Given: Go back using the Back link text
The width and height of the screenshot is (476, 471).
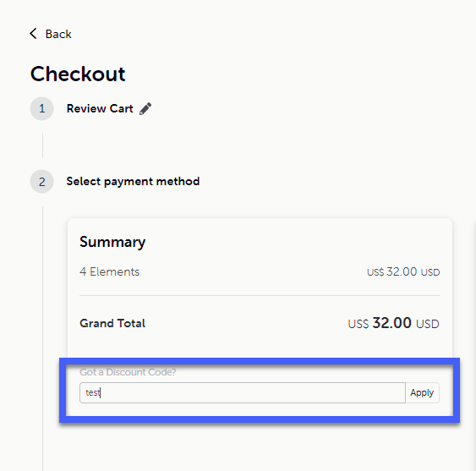Looking at the screenshot, I should [x=58, y=34].
